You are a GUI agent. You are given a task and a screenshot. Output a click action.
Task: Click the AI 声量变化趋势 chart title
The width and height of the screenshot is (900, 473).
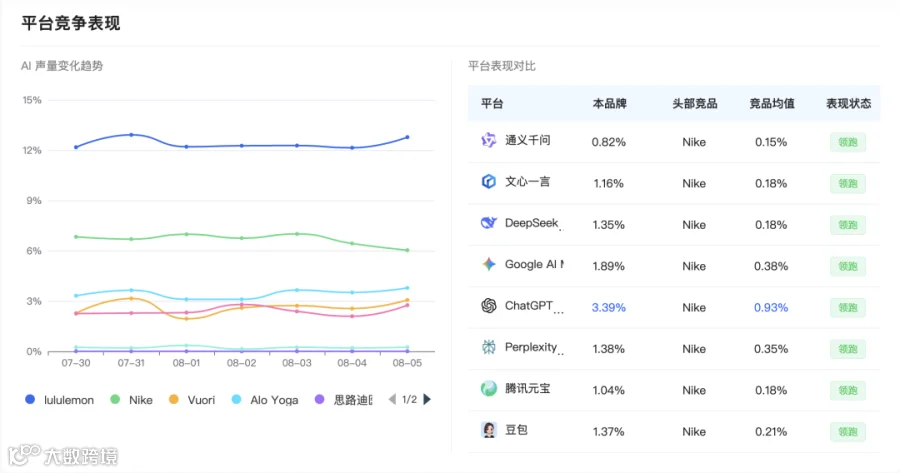click(62, 66)
